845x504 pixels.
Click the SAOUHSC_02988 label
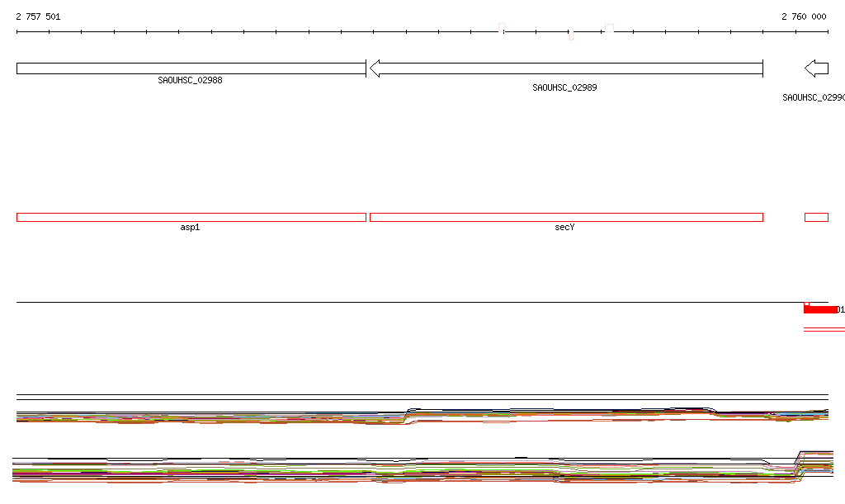point(190,80)
